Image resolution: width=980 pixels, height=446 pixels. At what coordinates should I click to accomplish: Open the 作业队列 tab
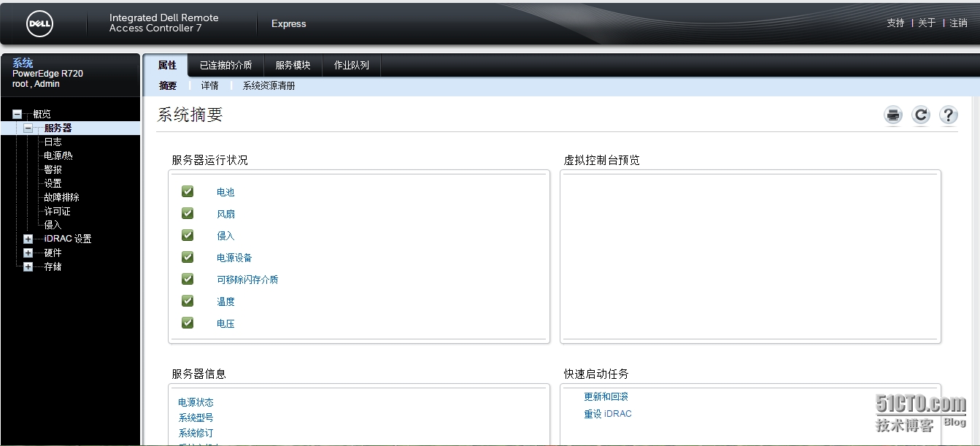351,65
